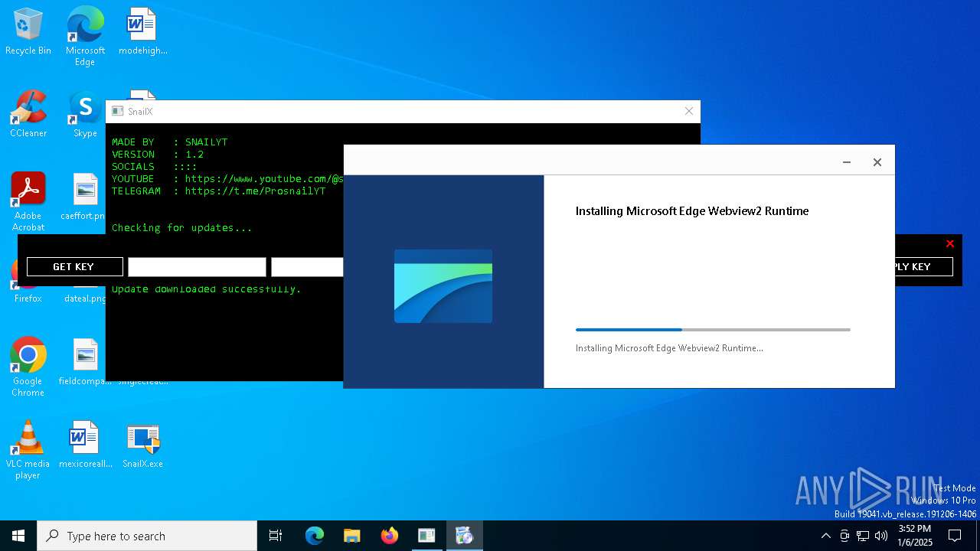Viewport: 980px width, 551px height.
Task: Click 'Checking for updates...' console text
Action: coord(182,227)
